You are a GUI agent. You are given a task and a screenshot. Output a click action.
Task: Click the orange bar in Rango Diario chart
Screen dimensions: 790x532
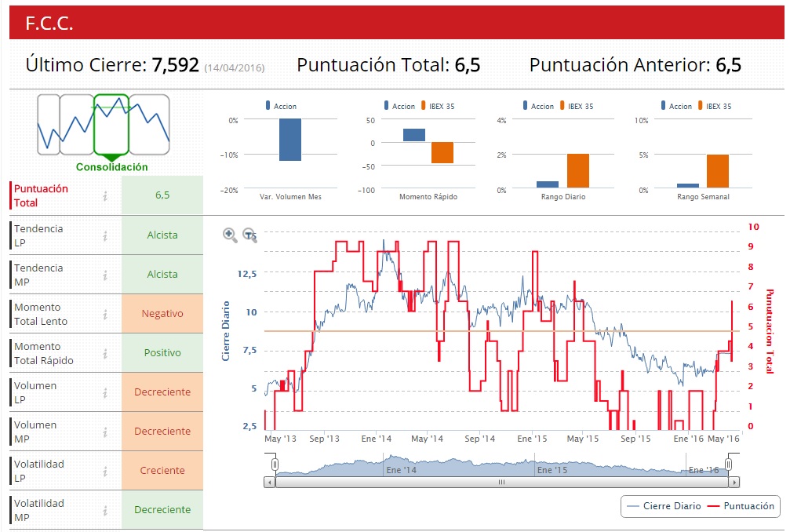(x=578, y=171)
